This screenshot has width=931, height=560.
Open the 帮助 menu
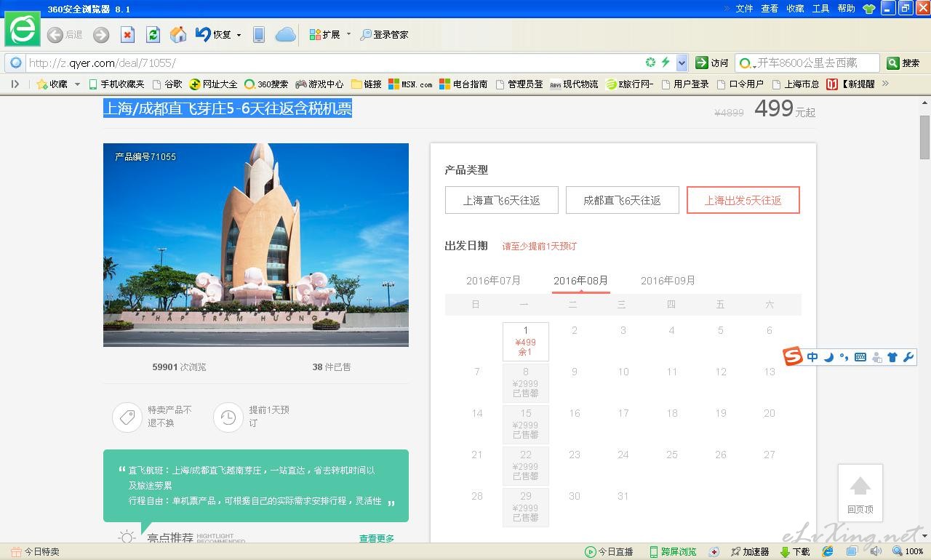tap(846, 9)
